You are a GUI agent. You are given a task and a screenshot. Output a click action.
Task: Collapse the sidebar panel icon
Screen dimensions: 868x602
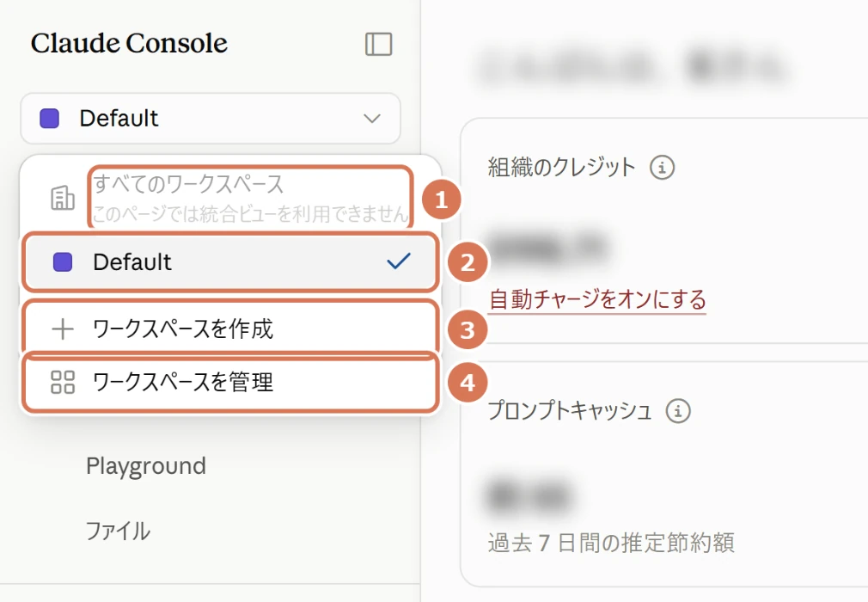coord(379,44)
